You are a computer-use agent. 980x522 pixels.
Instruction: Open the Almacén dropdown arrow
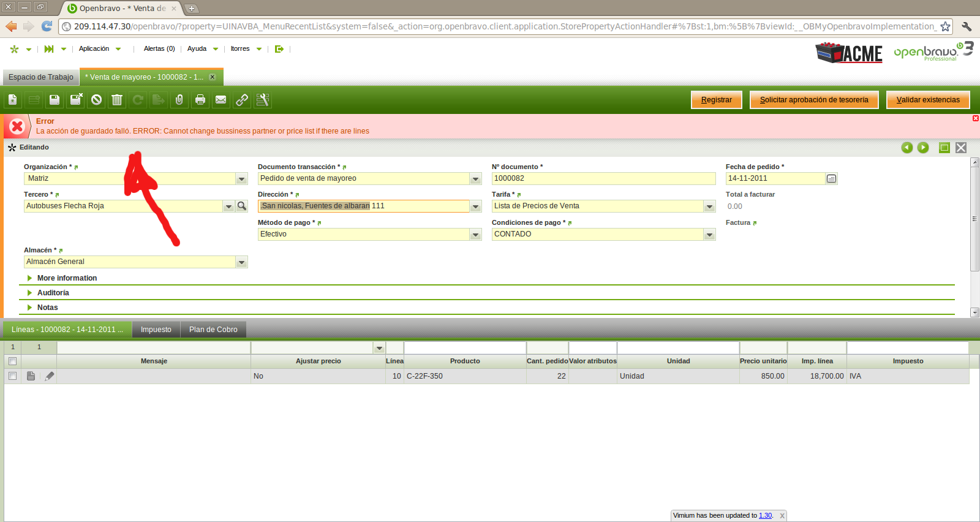point(241,262)
